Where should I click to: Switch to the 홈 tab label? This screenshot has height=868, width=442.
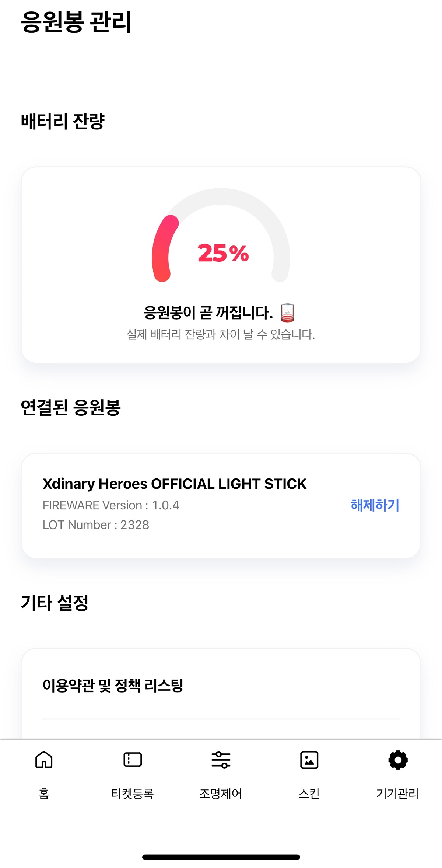pos(44,794)
